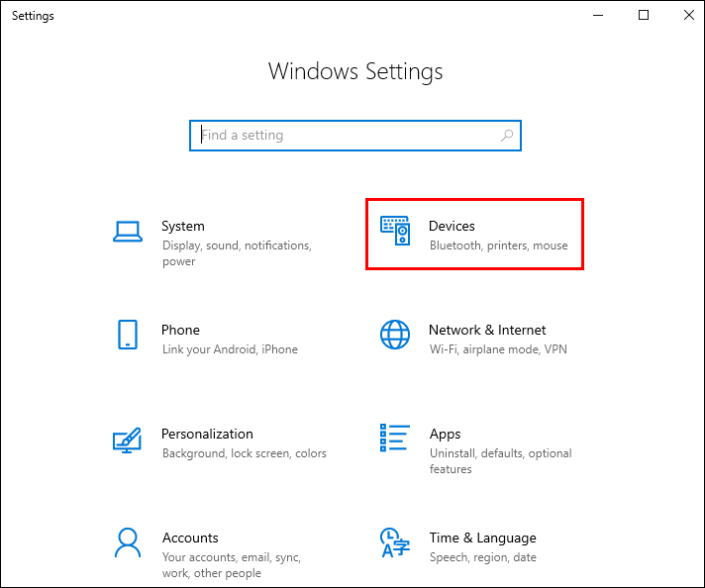Click 'Wi-Fi, airplane mode, VPN' text
Screen dimensions: 705x588
pos(498,349)
